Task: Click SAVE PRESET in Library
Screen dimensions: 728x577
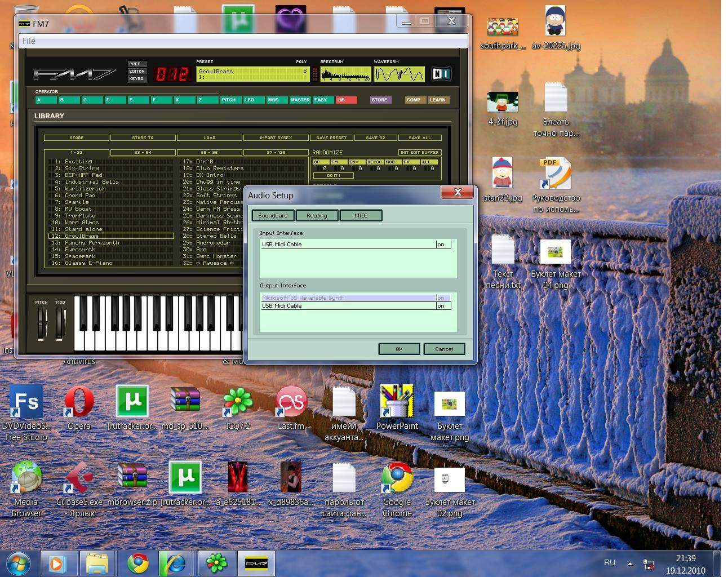Action: tap(331, 137)
